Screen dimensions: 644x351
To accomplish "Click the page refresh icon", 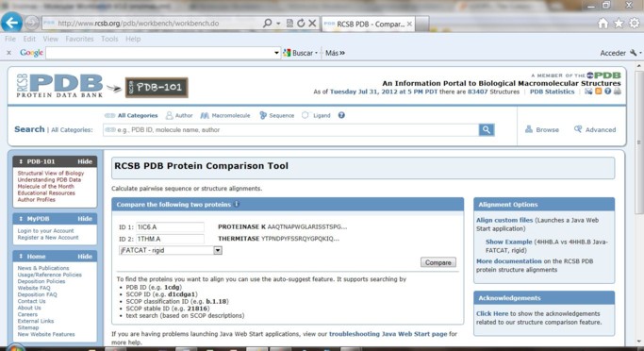I will (x=301, y=24).
